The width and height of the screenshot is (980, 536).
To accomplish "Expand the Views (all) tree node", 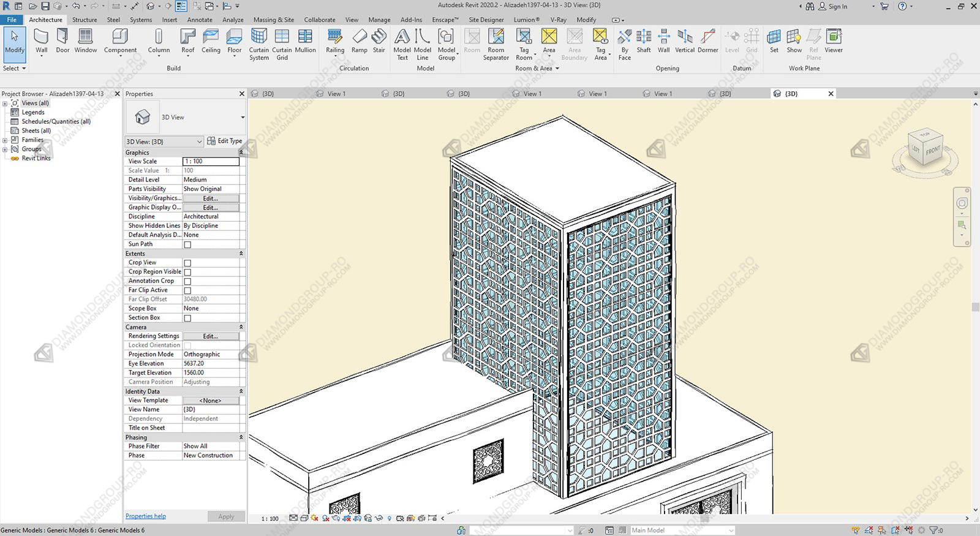I will click(5, 104).
